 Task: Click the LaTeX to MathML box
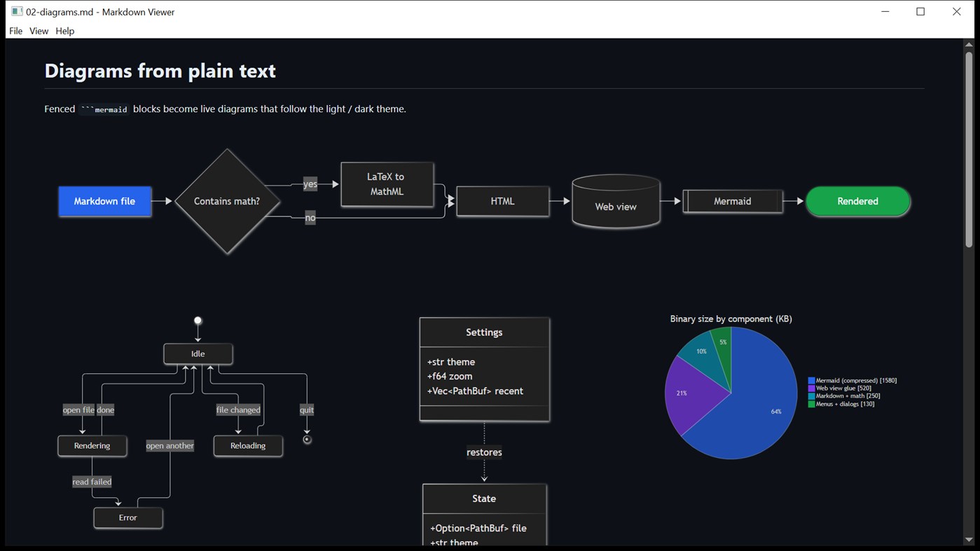[x=387, y=184]
